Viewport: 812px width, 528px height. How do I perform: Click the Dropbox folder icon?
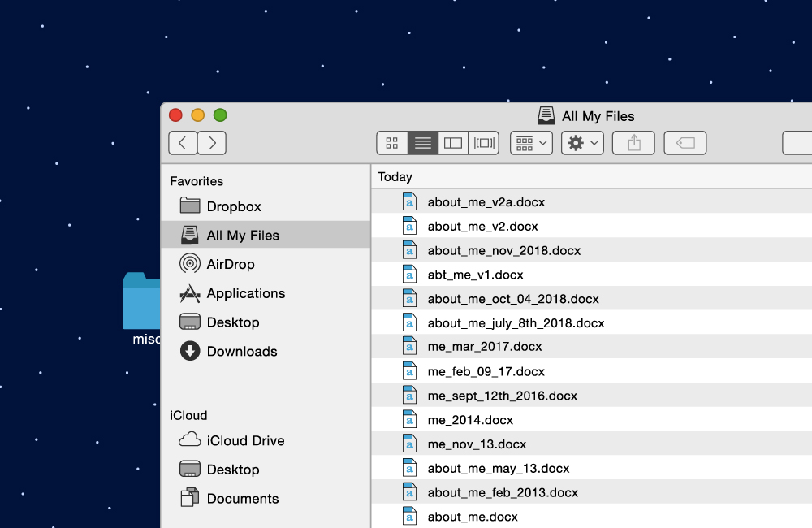(189, 206)
